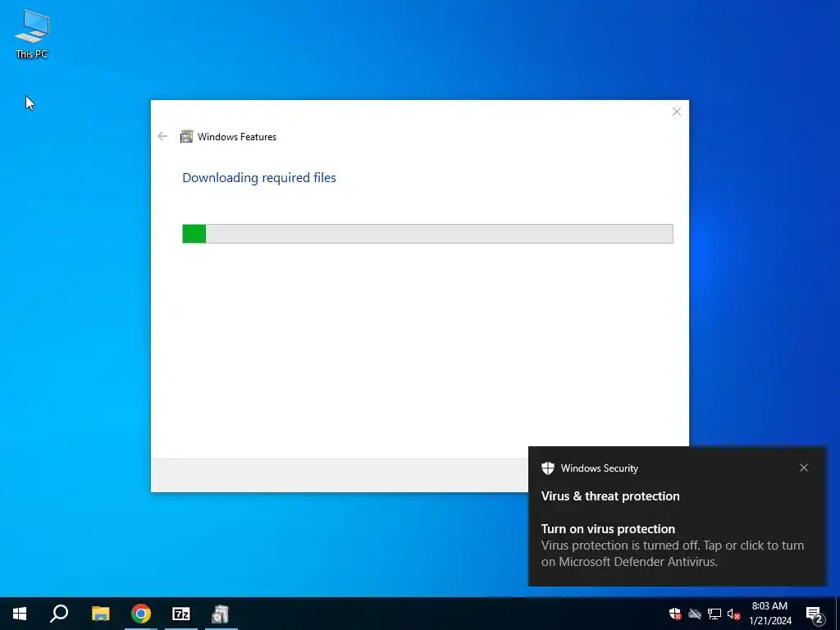Open the Action Center notifications icon
This screenshot has width=840, height=630.
click(815, 614)
